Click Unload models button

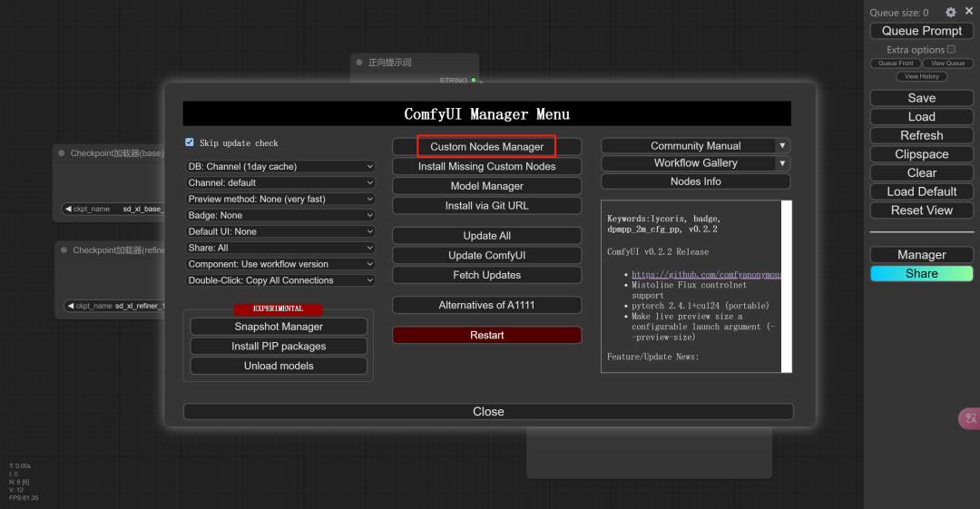pos(279,366)
